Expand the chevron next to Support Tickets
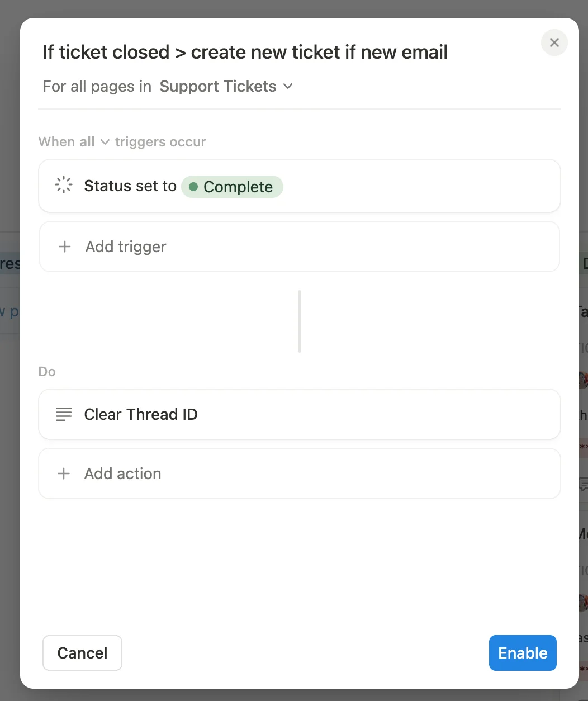This screenshot has width=588, height=701. [288, 87]
